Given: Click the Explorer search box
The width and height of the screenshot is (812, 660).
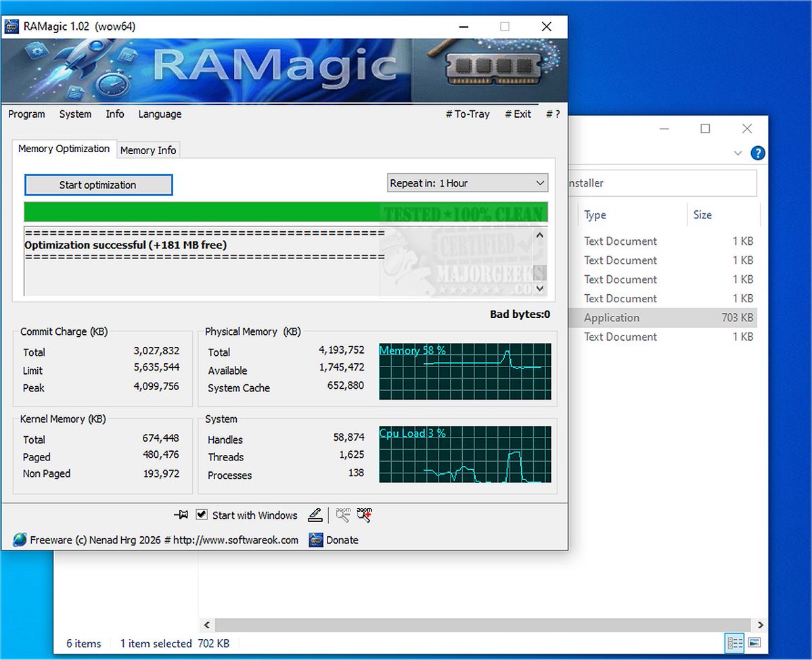Looking at the screenshot, I should coord(662,183).
